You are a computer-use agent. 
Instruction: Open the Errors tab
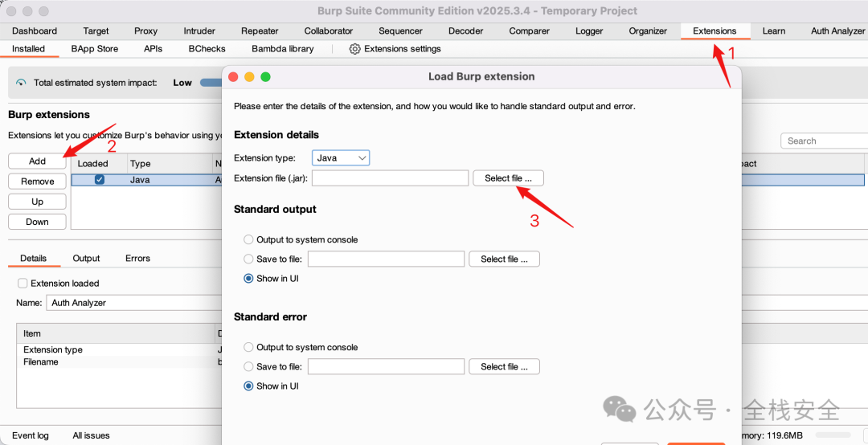point(137,259)
